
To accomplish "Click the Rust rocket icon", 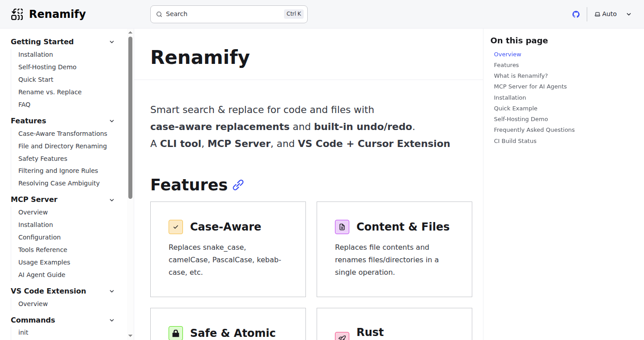I will 342,336.
